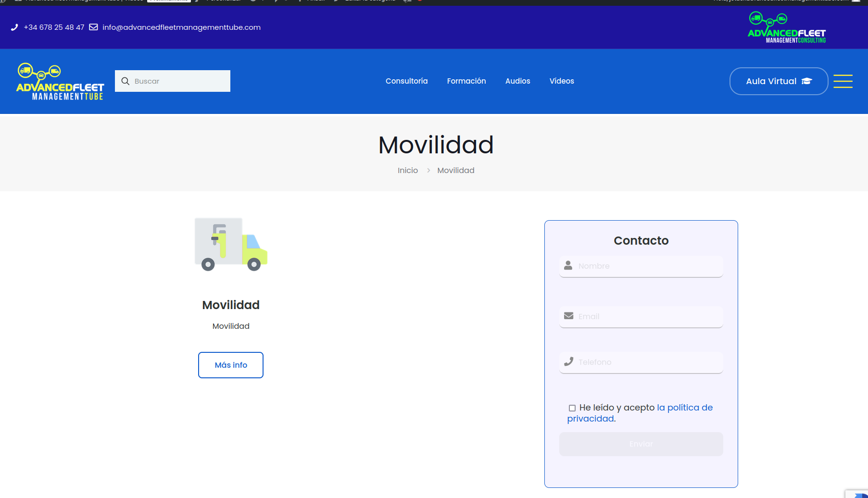
Task: Click the Advanced Fleet Management Tube logo
Action: click(60, 82)
